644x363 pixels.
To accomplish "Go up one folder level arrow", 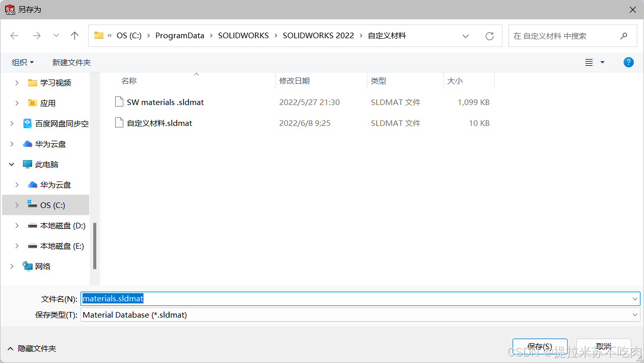I will (x=75, y=36).
